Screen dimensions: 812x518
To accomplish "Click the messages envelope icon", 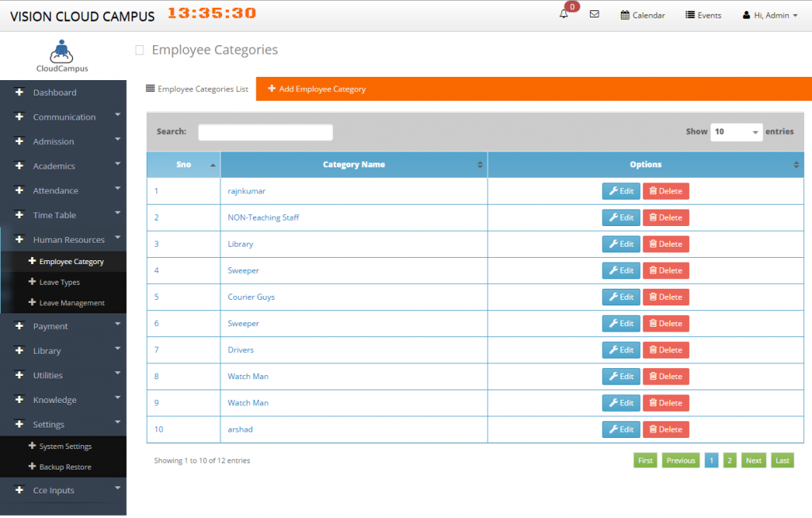I will (x=594, y=14).
